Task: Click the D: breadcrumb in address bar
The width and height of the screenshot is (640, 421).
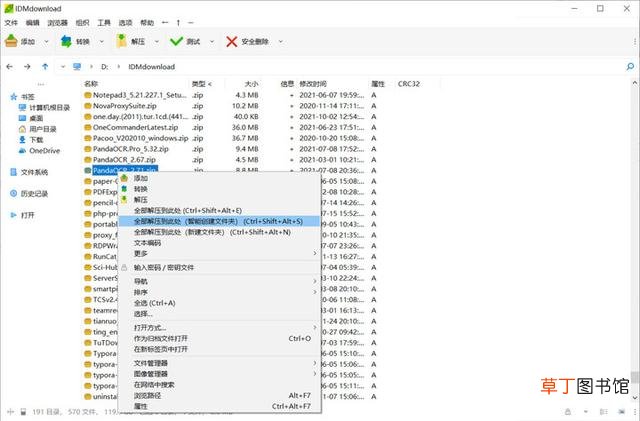Action: (x=105, y=67)
